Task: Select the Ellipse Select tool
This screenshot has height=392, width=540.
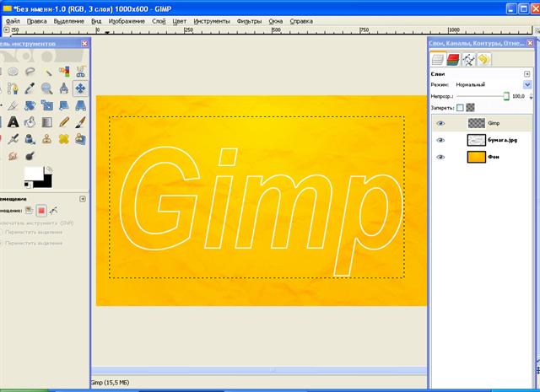Action: point(13,72)
